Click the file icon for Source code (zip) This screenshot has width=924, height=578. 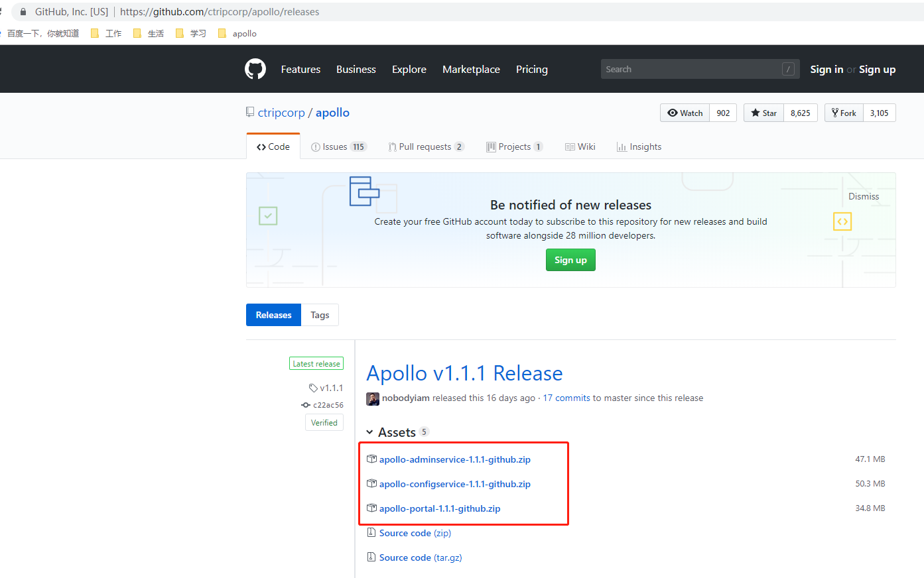pos(371,532)
